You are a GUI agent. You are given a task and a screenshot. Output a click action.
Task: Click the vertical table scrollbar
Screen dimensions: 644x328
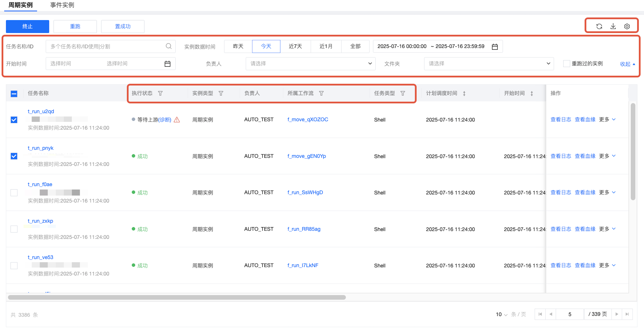point(633,152)
